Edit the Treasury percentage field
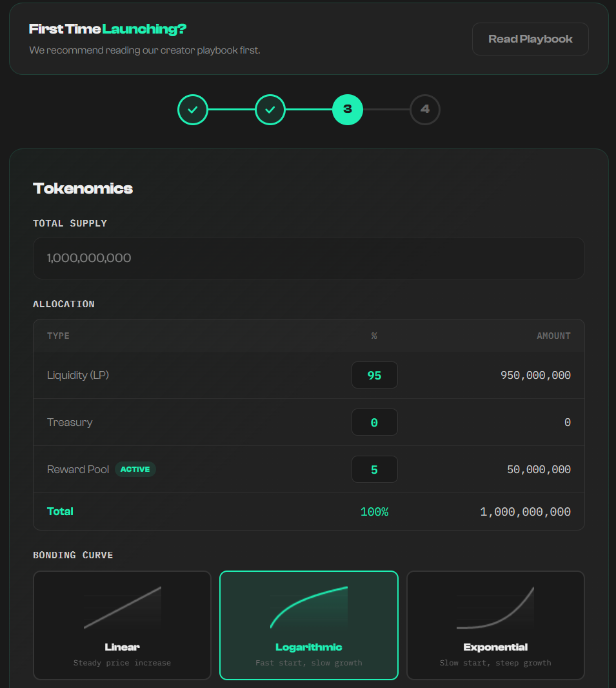The height and width of the screenshot is (688, 616). (374, 423)
